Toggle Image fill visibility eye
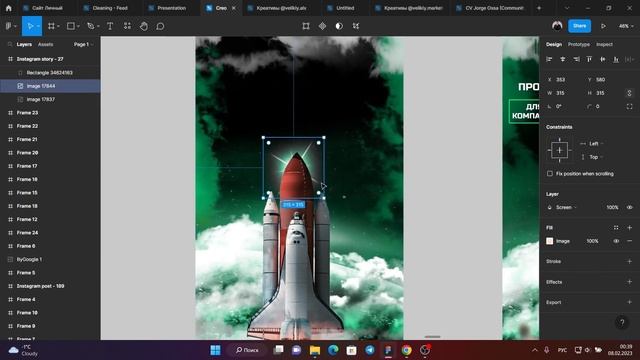The image size is (640, 360). [x=616, y=241]
